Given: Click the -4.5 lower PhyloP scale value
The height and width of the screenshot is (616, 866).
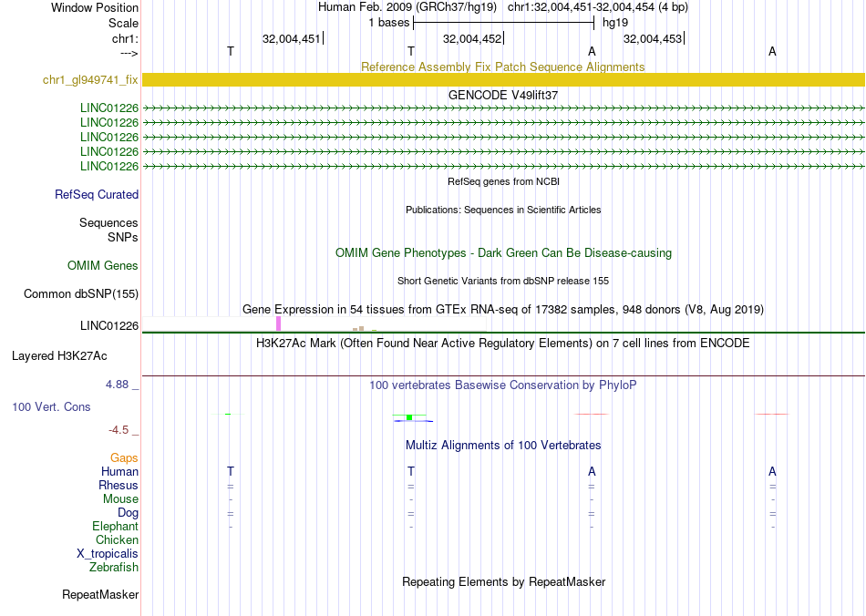Looking at the screenshot, I should point(119,430).
